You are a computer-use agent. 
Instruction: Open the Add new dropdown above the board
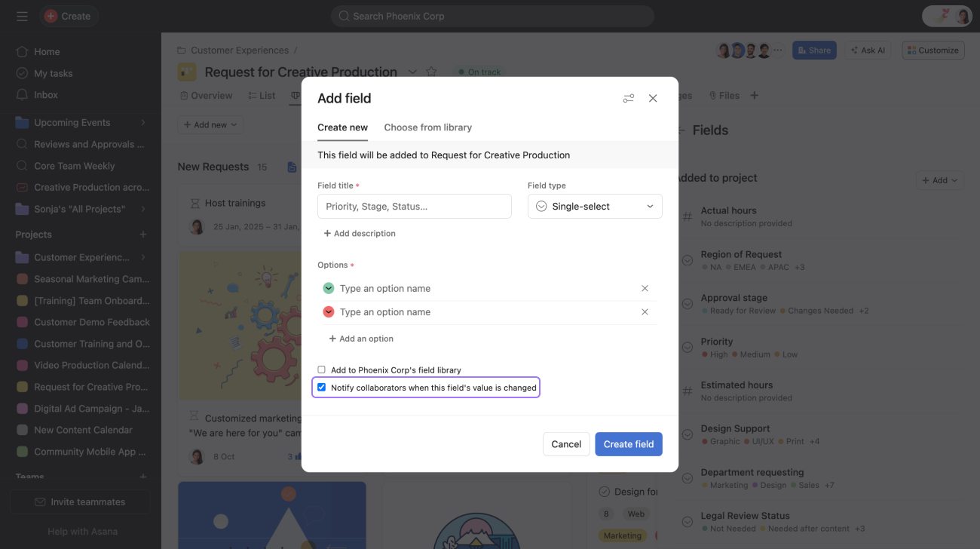[x=210, y=124]
